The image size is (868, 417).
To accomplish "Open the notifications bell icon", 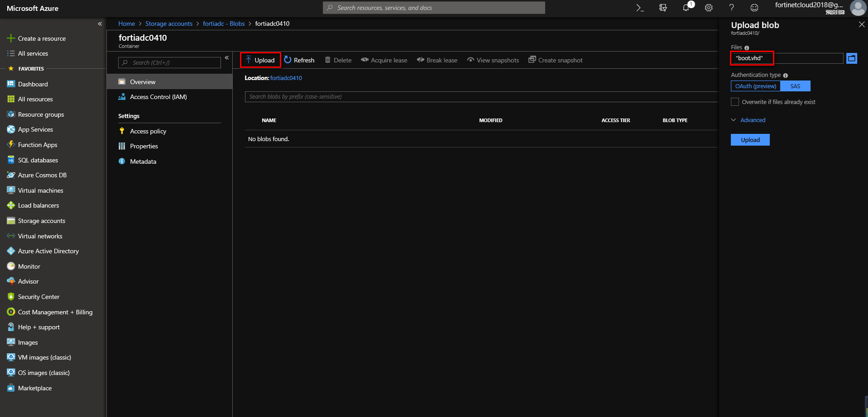I will [686, 8].
